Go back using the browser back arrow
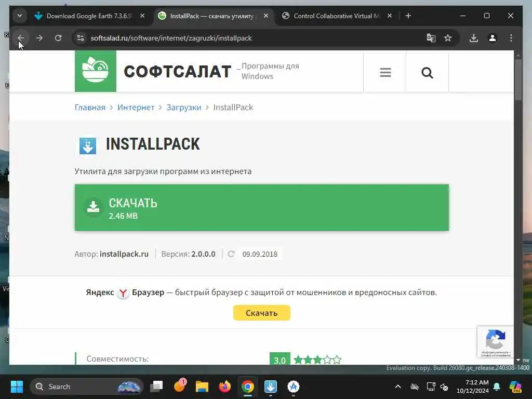 click(21, 38)
